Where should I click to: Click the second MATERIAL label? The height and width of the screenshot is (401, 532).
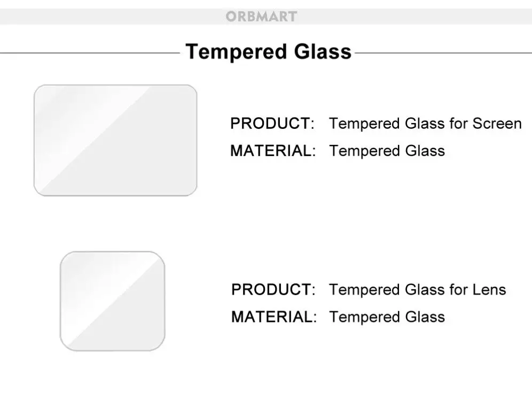(x=274, y=317)
